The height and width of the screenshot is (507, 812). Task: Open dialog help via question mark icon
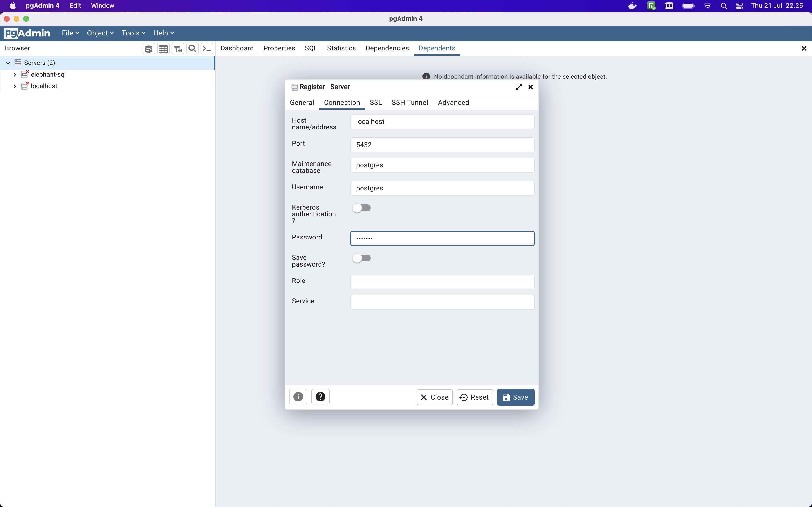(320, 397)
